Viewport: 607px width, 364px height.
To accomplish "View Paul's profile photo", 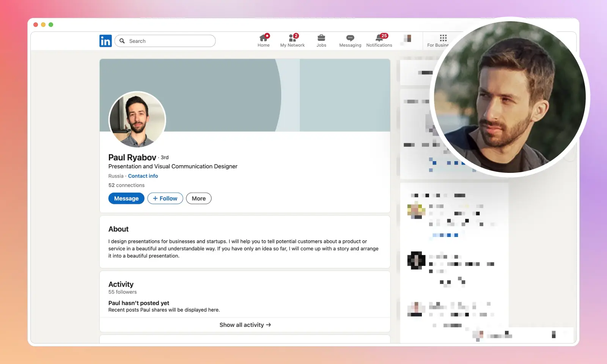I will coord(137,120).
